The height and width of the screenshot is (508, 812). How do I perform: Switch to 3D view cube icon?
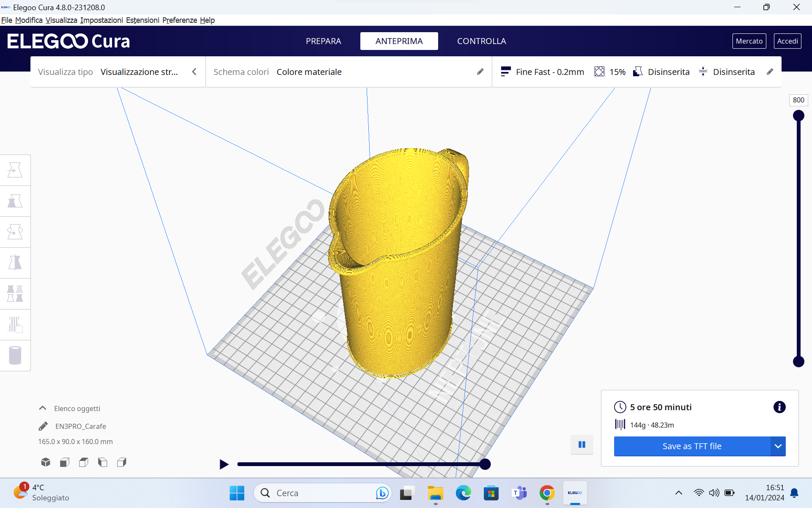(46, 462)
